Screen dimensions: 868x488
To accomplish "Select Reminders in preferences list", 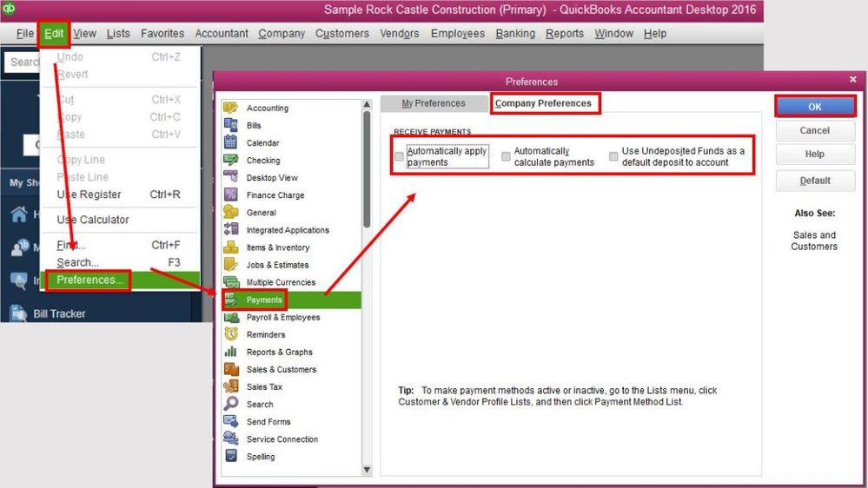I will (266, 334).
